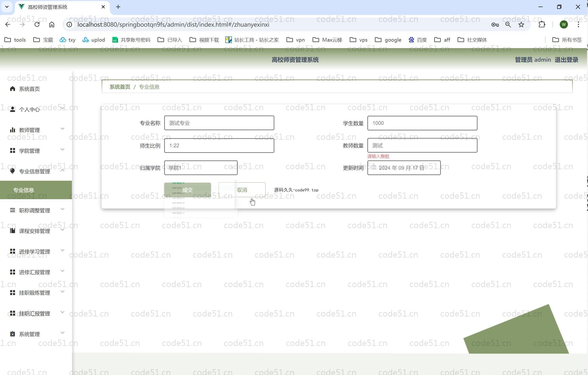Click the calendar icon in 更新时间 field
Image resolution: width=588 pixels, height=375 pixels.
click(x=374, y=167)
